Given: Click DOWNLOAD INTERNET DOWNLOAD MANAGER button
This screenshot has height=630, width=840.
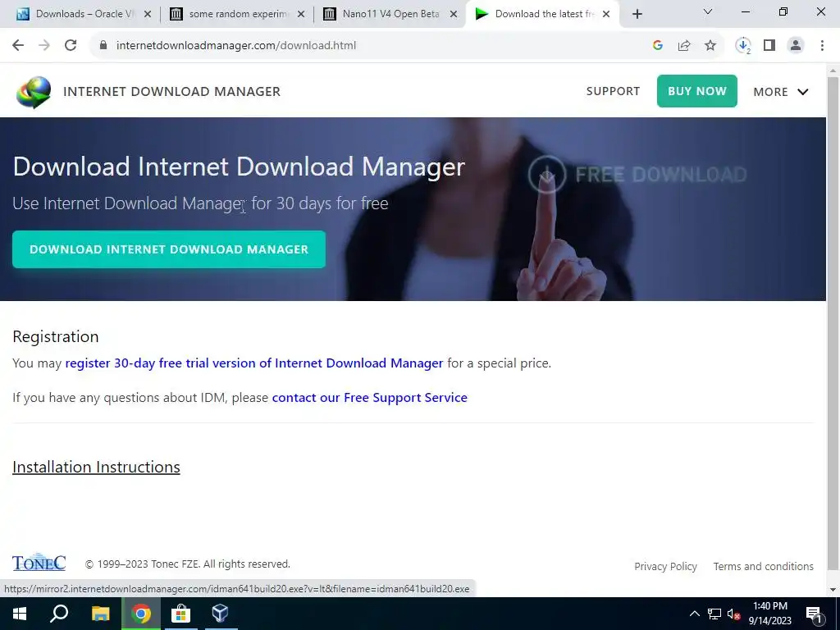Looking at the screenshot, I should tap(169, 249).
